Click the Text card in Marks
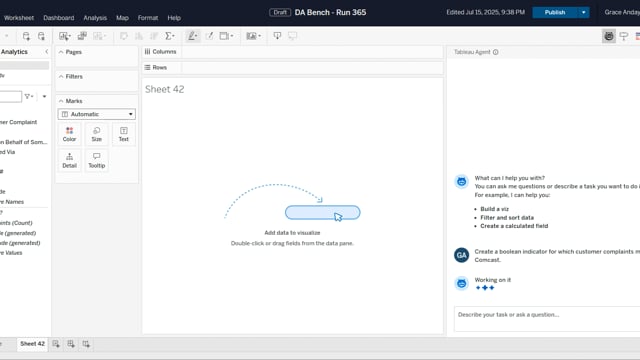 pos(124,134)
